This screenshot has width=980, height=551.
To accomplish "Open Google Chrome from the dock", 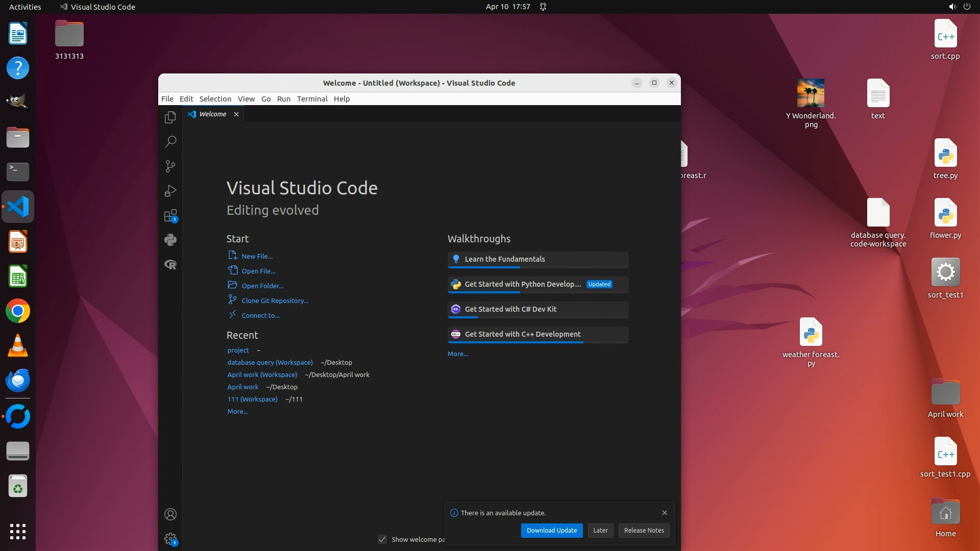I will (x=18, y=311).
